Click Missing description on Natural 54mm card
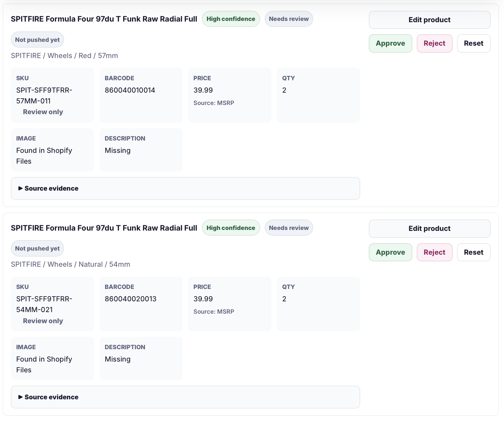504x425 pixels. point(117,359)
